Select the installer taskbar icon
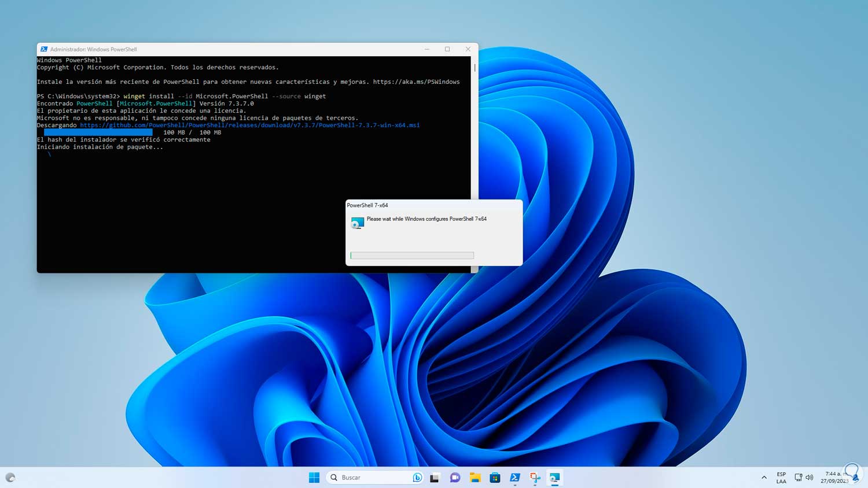Screen dimensions: 868x488 (x=554, y=478)
